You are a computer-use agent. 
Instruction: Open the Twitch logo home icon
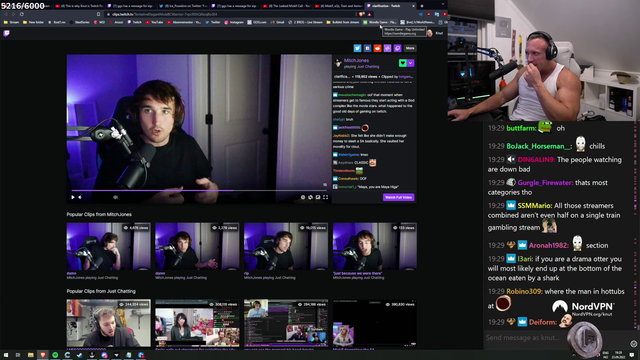pos(6,33)
